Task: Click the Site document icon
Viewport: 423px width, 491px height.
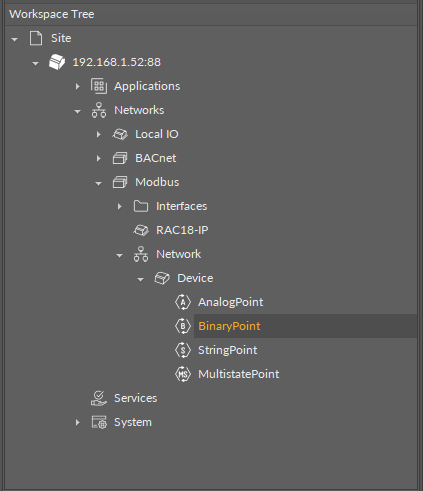Action: (36, 38)
